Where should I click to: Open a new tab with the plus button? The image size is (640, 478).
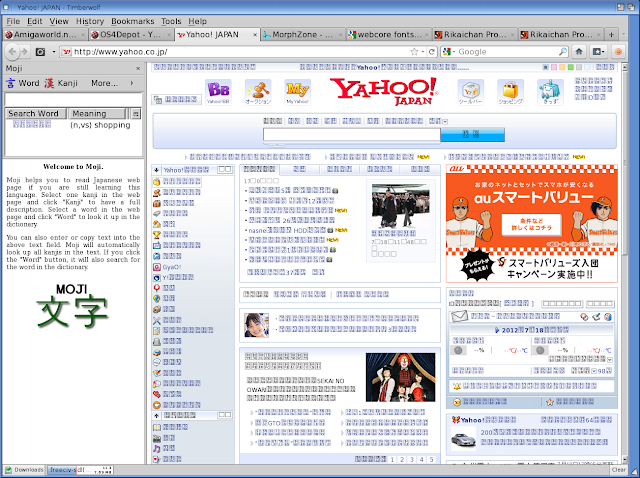tap(611, 35)
